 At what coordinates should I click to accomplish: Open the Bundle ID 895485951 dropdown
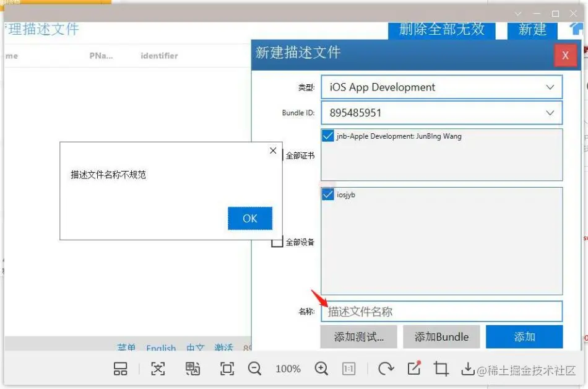[x=442, y=113]
